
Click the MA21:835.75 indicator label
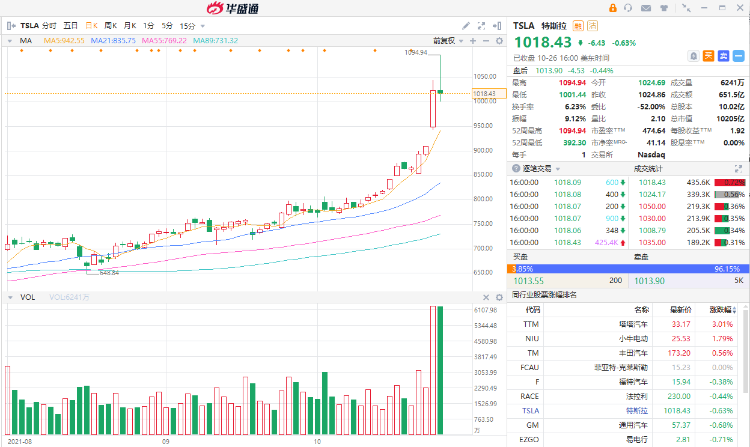(x=113, y=41)
